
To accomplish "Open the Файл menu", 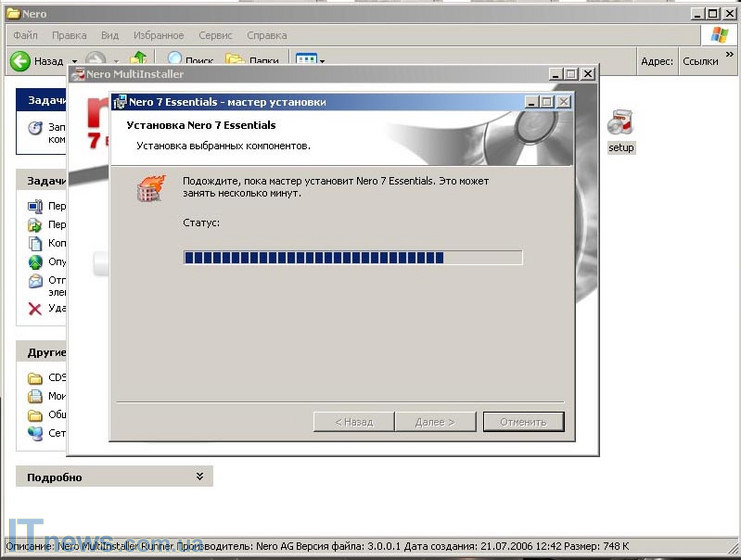I will tap(26, 35).
